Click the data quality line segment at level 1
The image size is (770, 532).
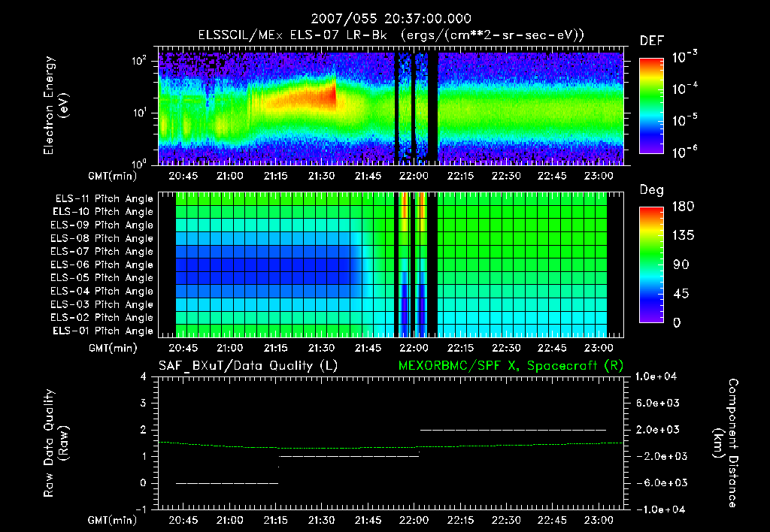coord(349,456)
